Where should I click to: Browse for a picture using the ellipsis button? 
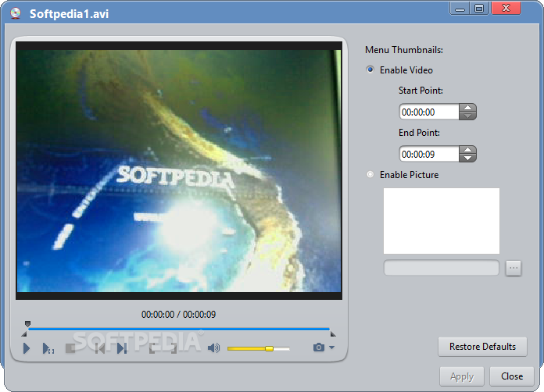514,268
